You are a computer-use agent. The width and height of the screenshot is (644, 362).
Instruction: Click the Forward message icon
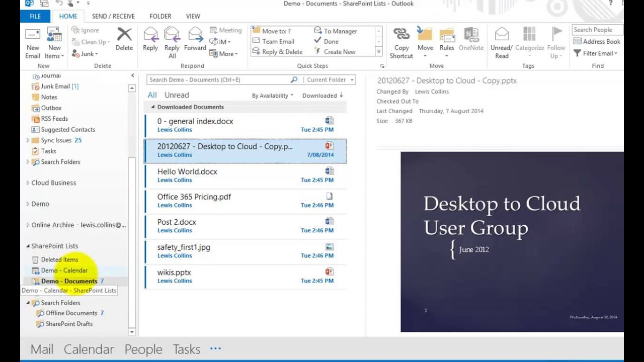pyautogui.click(x=195, y=35)
